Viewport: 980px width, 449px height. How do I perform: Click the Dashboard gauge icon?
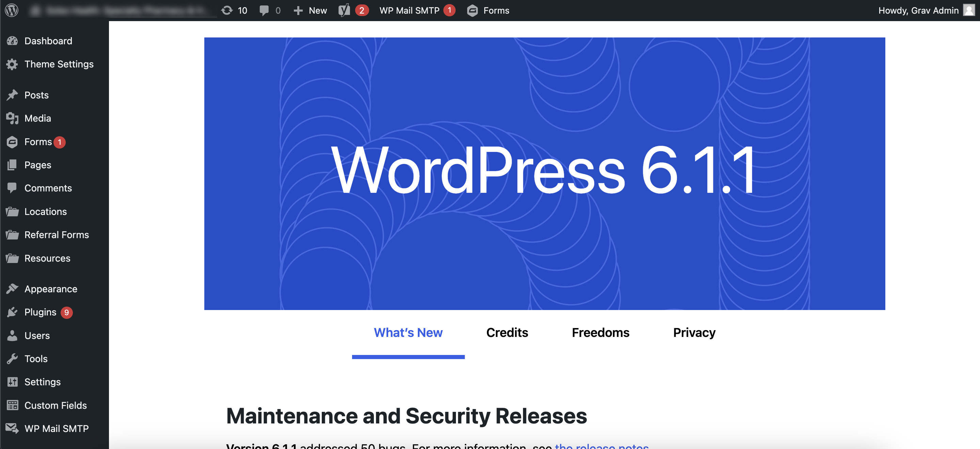pyautogui.click(x=12, y=41)
